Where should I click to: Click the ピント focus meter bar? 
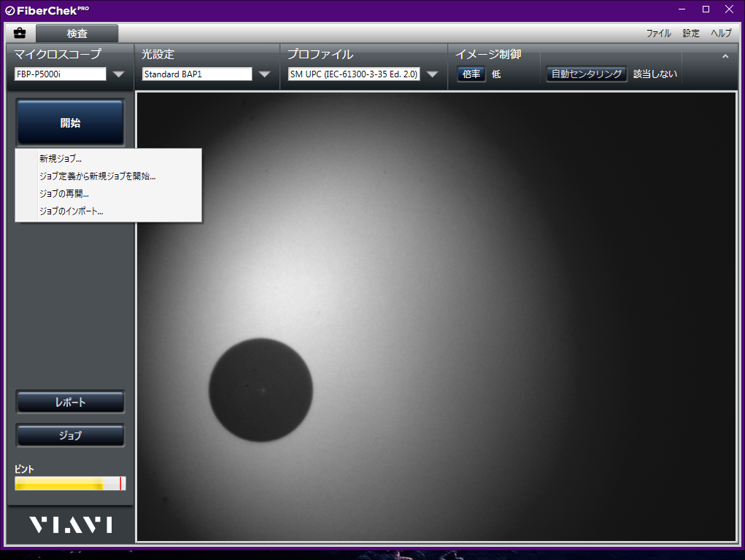click(70, 483)
